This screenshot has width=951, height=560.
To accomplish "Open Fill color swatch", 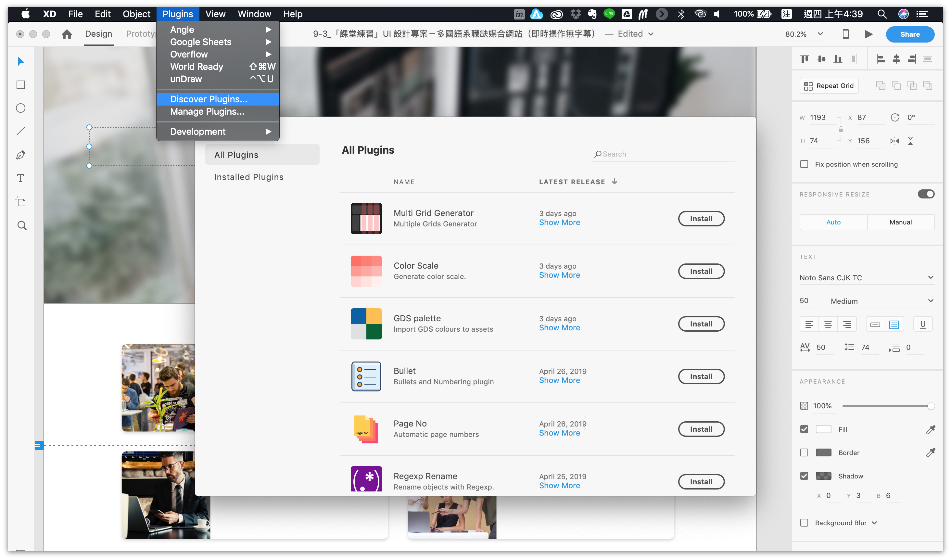I will point(823,429).
